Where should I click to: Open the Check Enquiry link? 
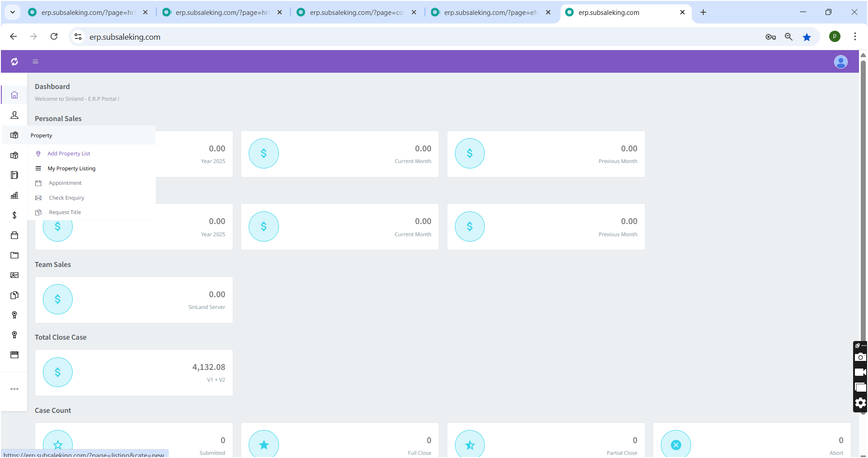(66, 198)
